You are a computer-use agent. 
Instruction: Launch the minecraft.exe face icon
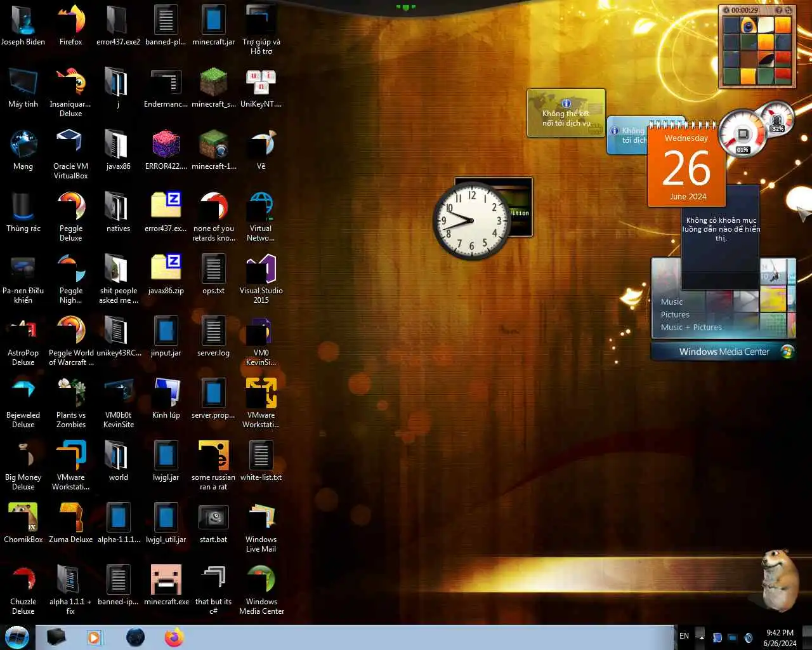[166, 585]
